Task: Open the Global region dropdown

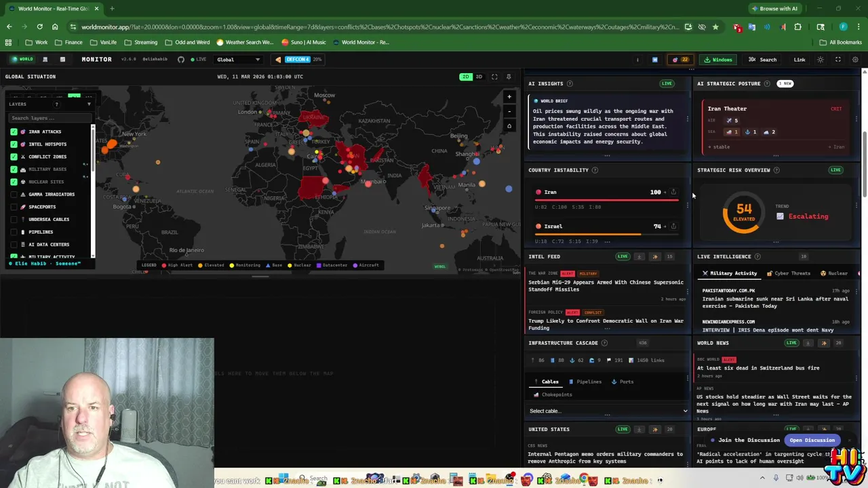Action: click(238, 60)
